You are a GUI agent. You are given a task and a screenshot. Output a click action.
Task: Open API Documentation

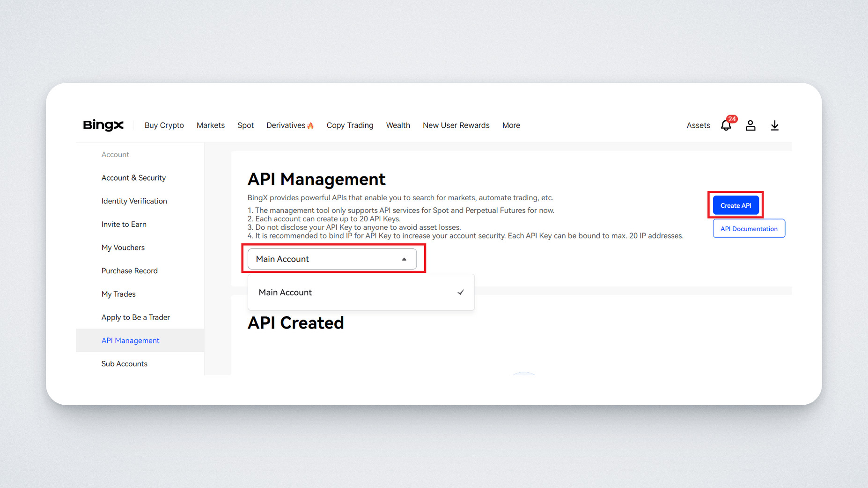point(749,229)
